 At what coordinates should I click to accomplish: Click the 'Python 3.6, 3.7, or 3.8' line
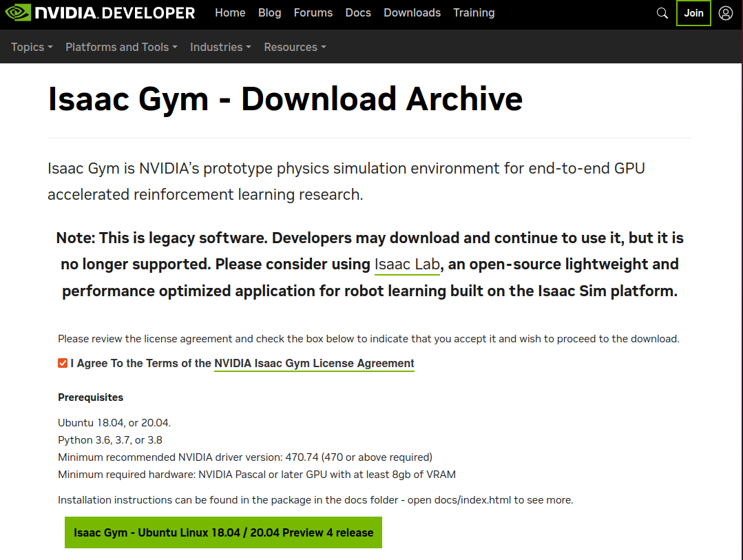[x=110, y=440]
